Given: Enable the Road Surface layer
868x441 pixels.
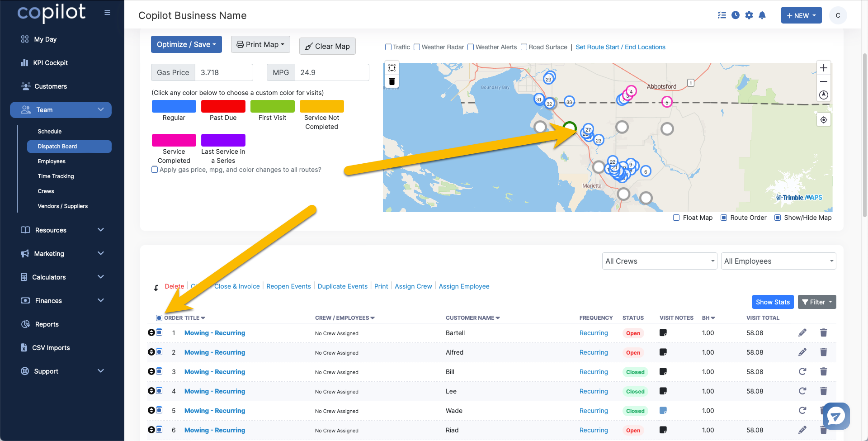Looking at the screenshot, I should click(524, 47).
